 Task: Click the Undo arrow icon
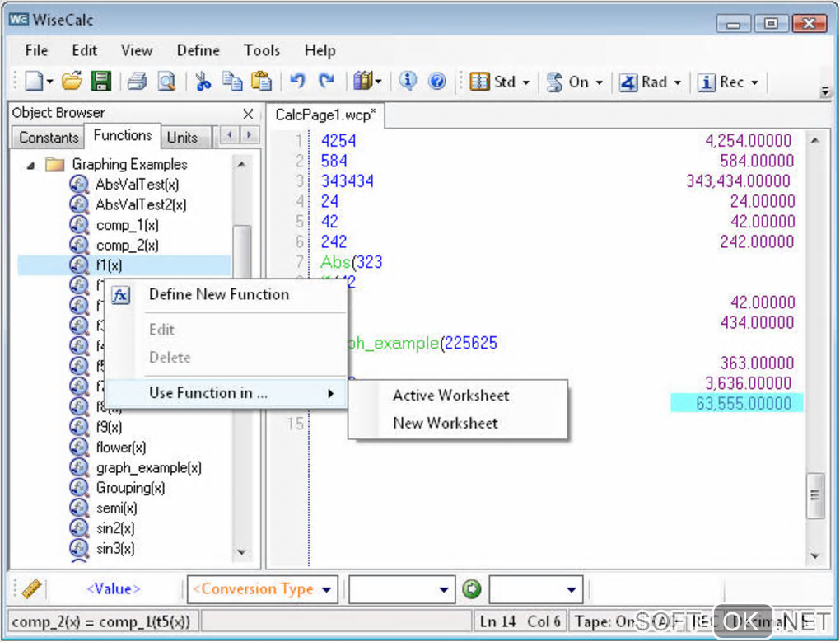coord(297,82)
